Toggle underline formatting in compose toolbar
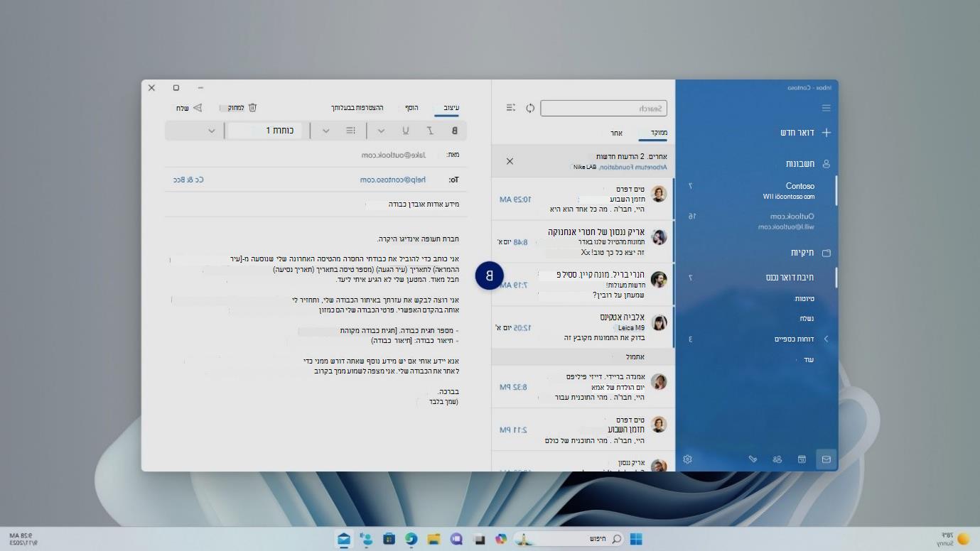Image resolution: width=980 pixels, height=551 pixels. pyautogui.click(x=406, y=131)
